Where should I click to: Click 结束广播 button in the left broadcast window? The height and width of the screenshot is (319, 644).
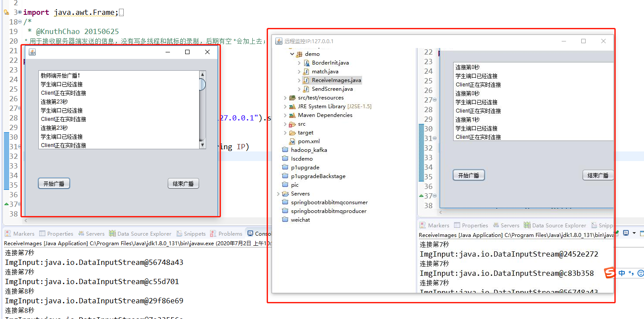pos(183,184)
